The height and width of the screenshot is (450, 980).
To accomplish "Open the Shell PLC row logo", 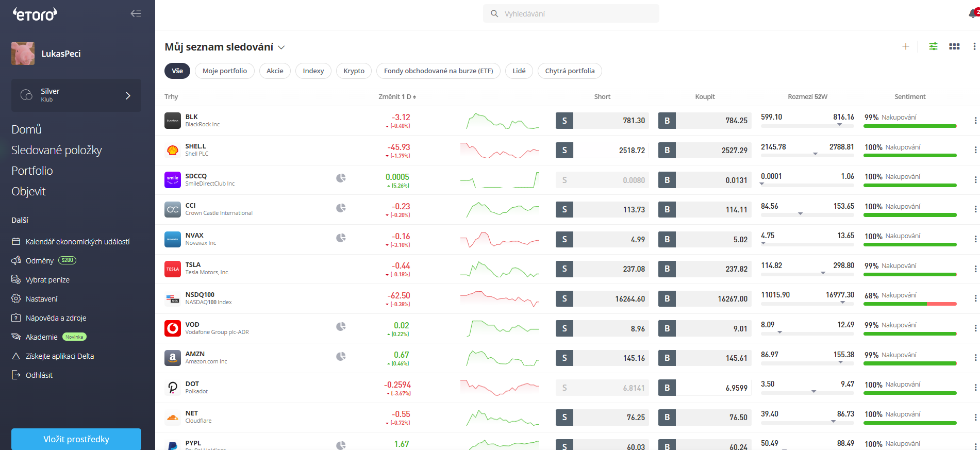I will 173,150.
